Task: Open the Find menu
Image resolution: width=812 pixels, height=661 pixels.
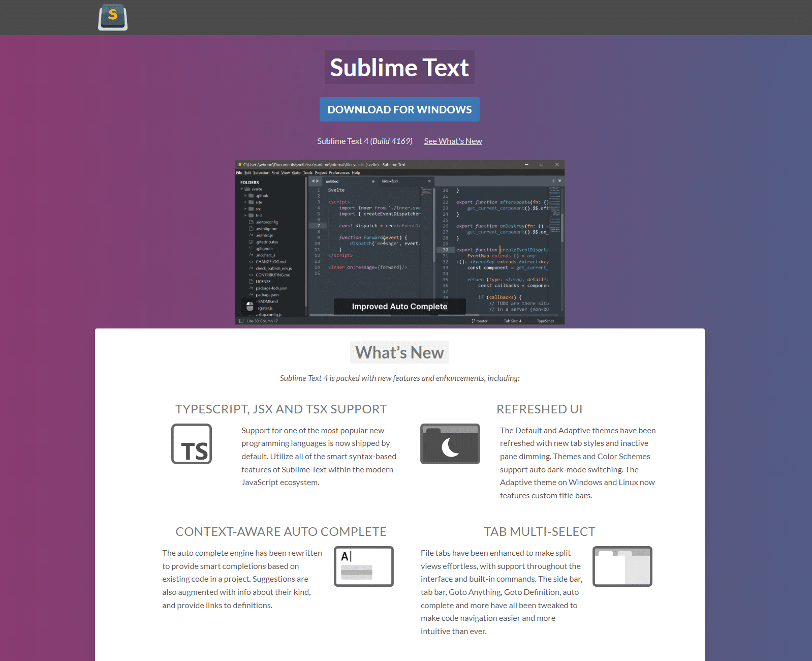Action: (275, 173)
